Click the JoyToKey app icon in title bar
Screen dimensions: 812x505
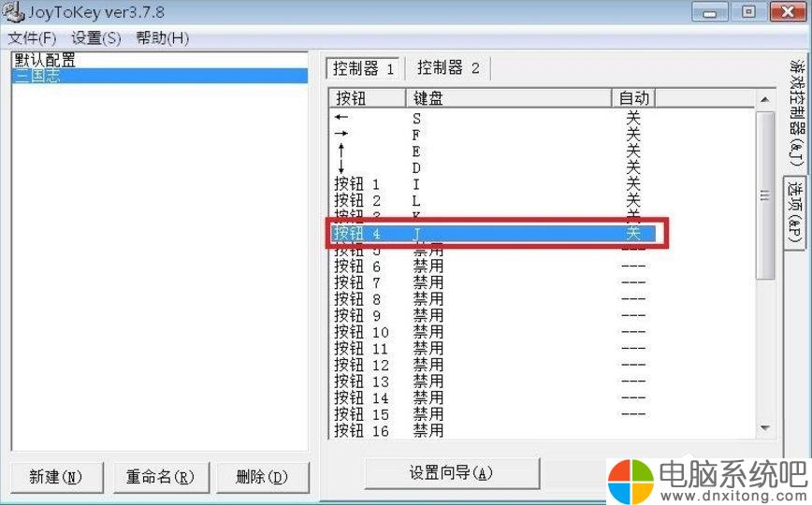point(12,11)
